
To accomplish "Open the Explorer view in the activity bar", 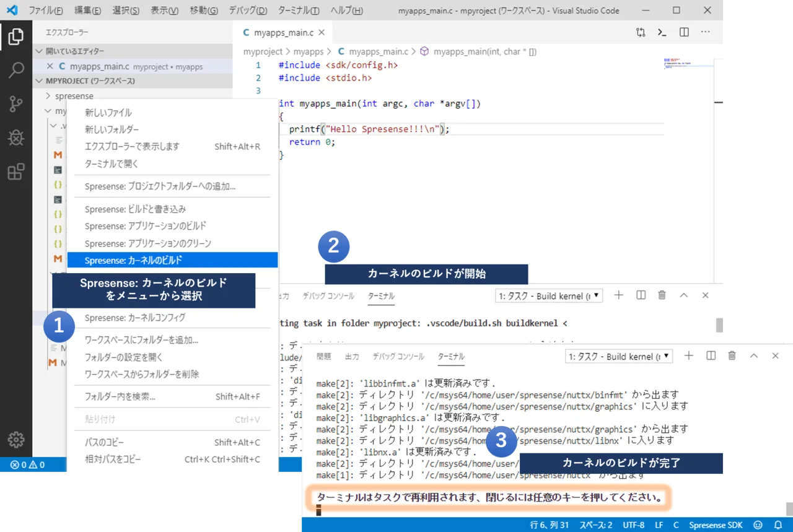I will pos(16,37).
